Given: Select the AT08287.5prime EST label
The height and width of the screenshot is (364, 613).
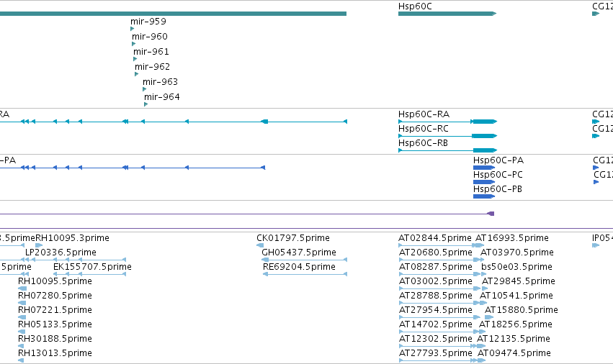Looking at the screenshot, I should (x=436, y=267).
